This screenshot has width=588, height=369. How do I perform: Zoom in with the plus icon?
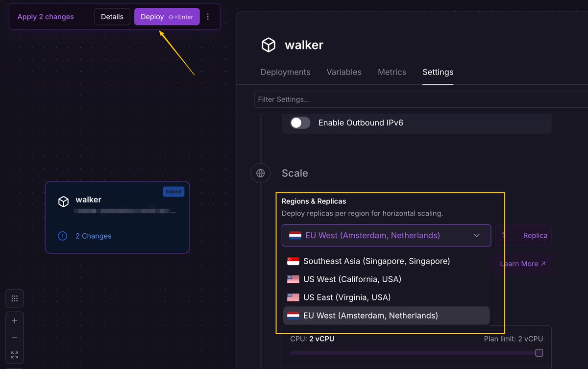[15, 320]
